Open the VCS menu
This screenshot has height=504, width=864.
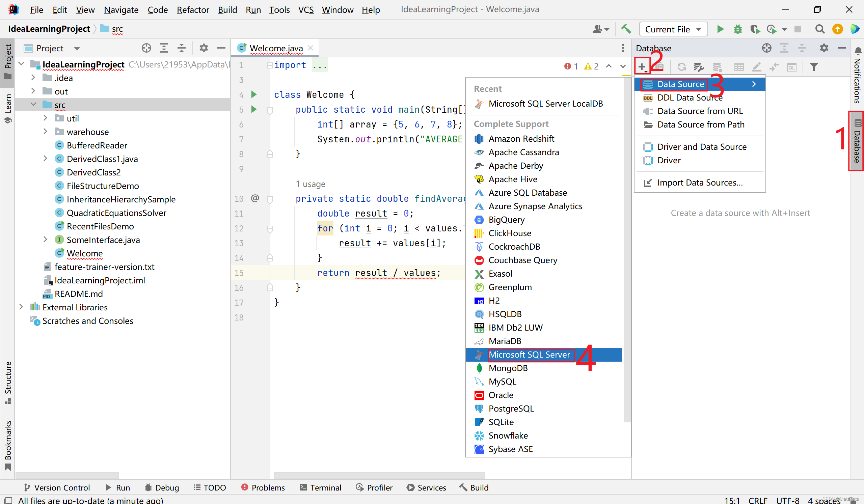pos(305,10)
